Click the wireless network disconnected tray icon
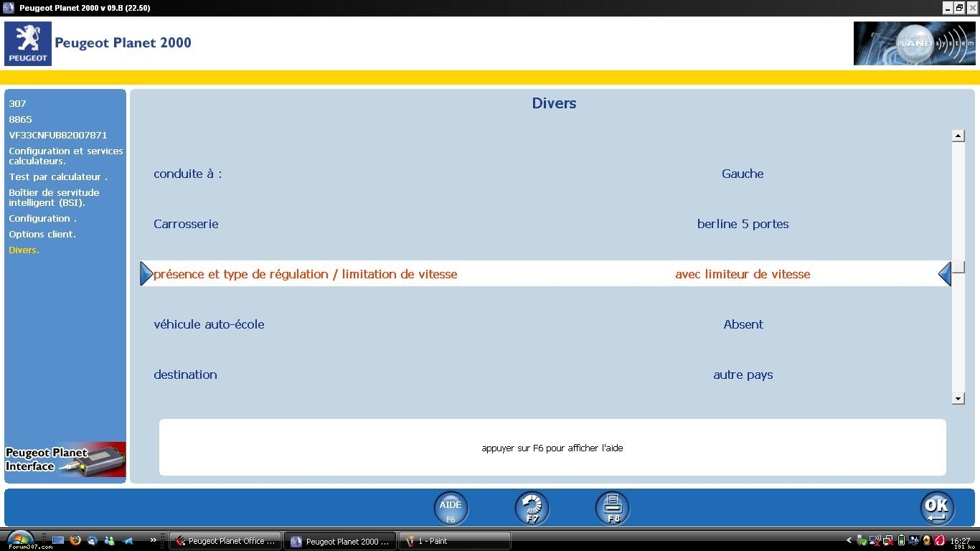The image size is (980, 551). (875, 540)
